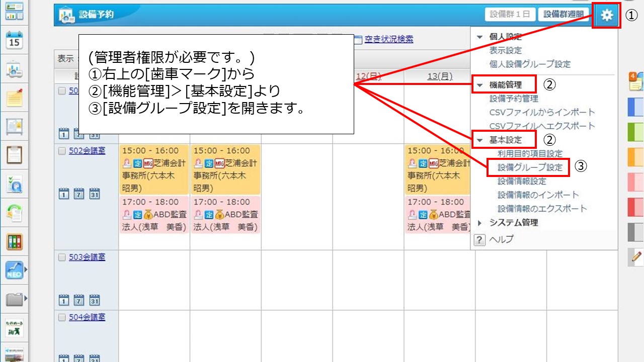Pick the light pink color swatch
The width and height of the screenshot is (644, 362).
636,182
